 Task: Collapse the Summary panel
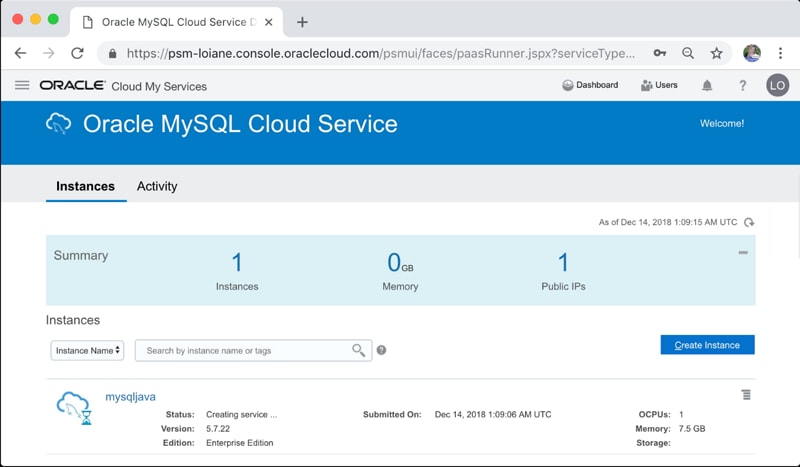[743, 253]
